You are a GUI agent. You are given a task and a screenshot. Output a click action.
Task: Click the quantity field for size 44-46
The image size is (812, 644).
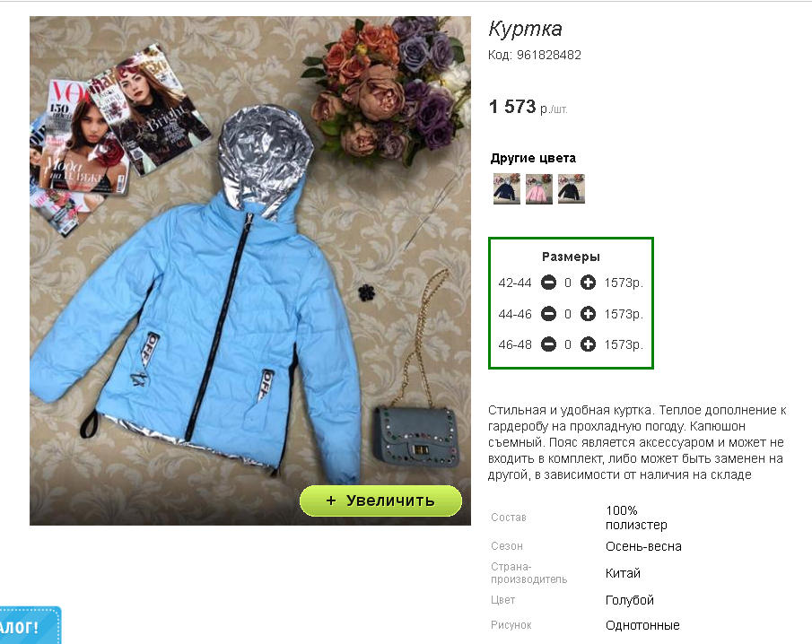(x=568, y=314)
